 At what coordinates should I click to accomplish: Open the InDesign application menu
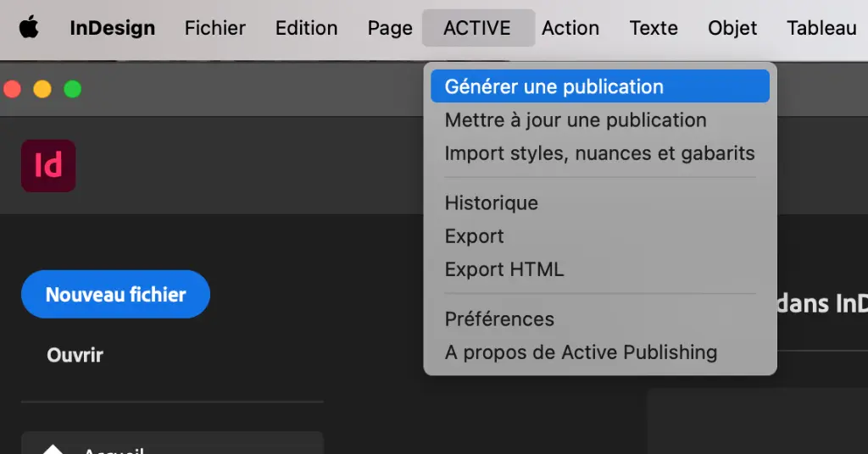coord(113,28)
